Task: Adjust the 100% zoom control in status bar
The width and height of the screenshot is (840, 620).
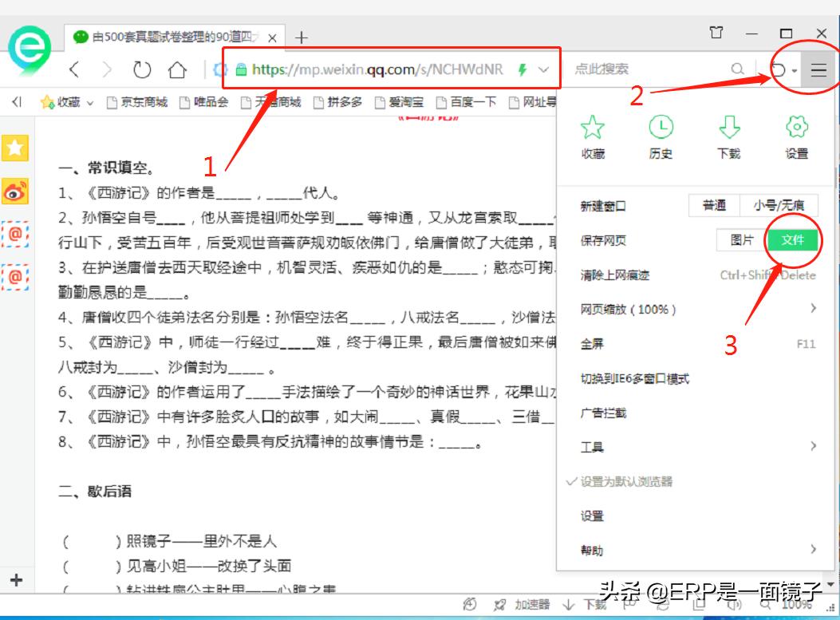Action: pyautogui.click(x=798, y=606)
